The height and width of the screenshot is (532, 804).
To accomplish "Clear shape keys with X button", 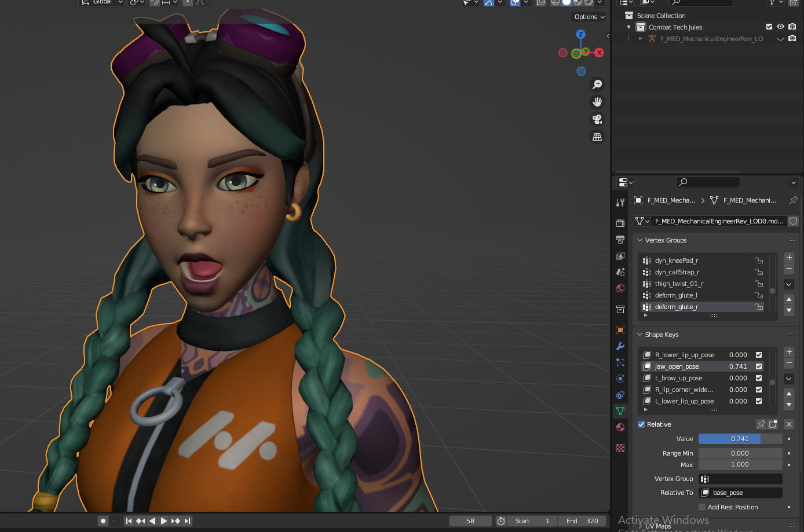I will pos(789,424).
